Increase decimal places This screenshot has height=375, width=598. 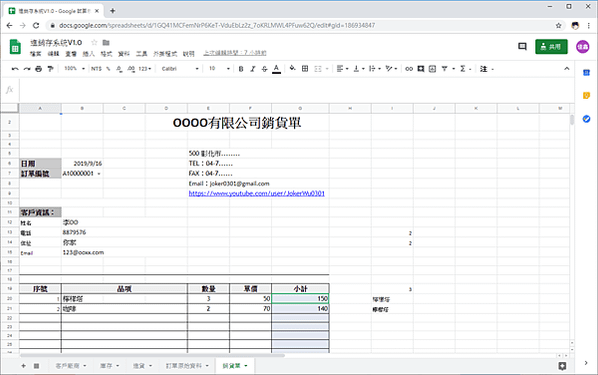click(131, 69)
